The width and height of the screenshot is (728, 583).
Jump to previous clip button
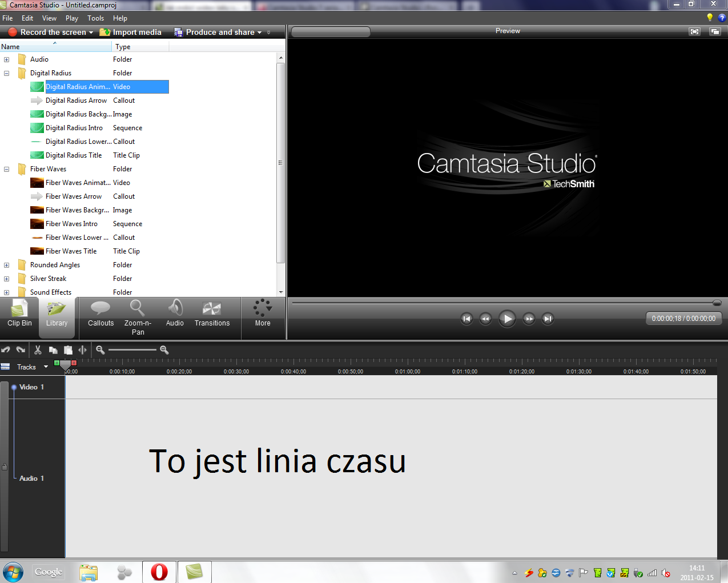coord(466,319)
